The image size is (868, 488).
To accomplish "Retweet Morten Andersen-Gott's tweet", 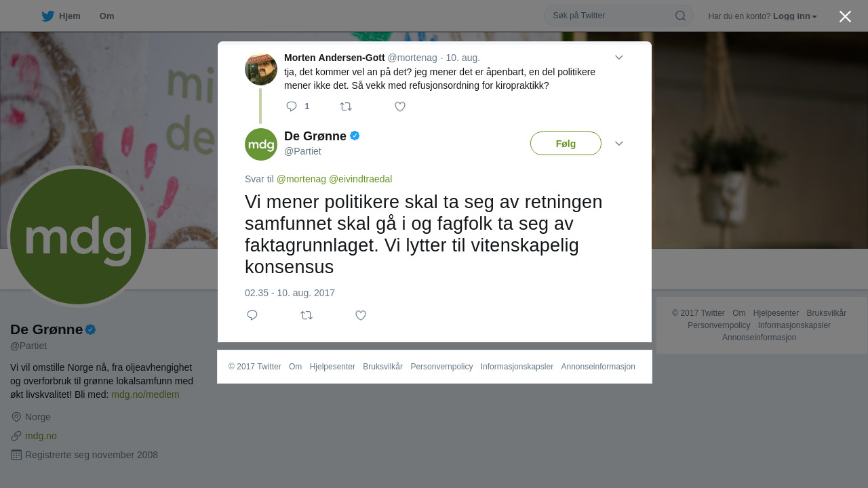I will tap(346, 106).
